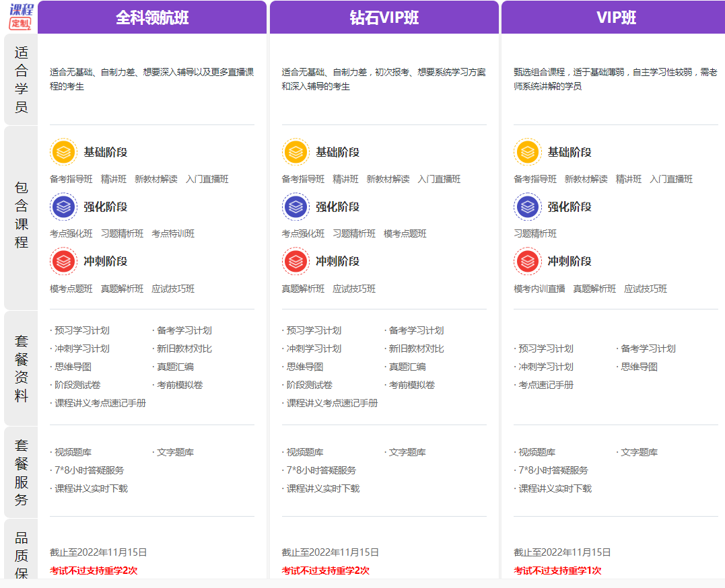Click the blue 强化阶段 icon under VIP班
The image size is (725, 588).
point(528,207)
